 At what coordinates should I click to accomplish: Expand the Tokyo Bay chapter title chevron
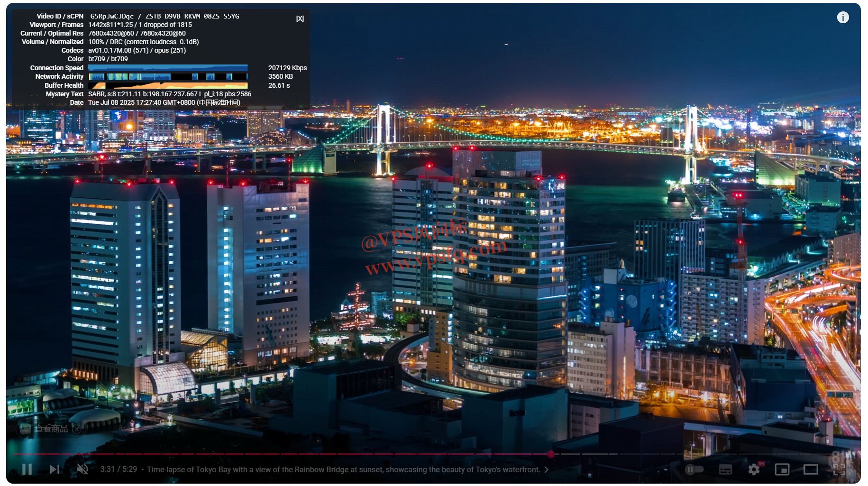(x=547, y=469)
